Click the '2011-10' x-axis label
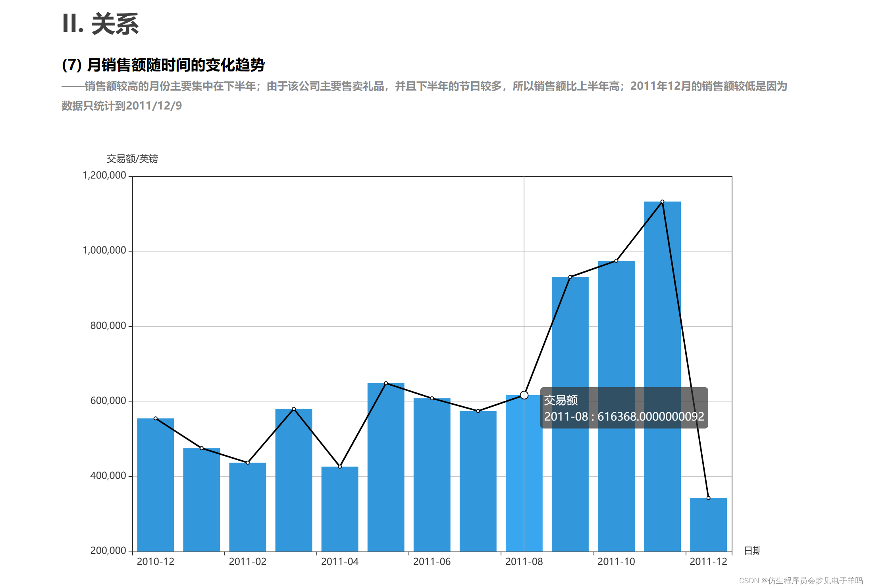The width and height of the screenshot is (869, 588). point(616,561)
